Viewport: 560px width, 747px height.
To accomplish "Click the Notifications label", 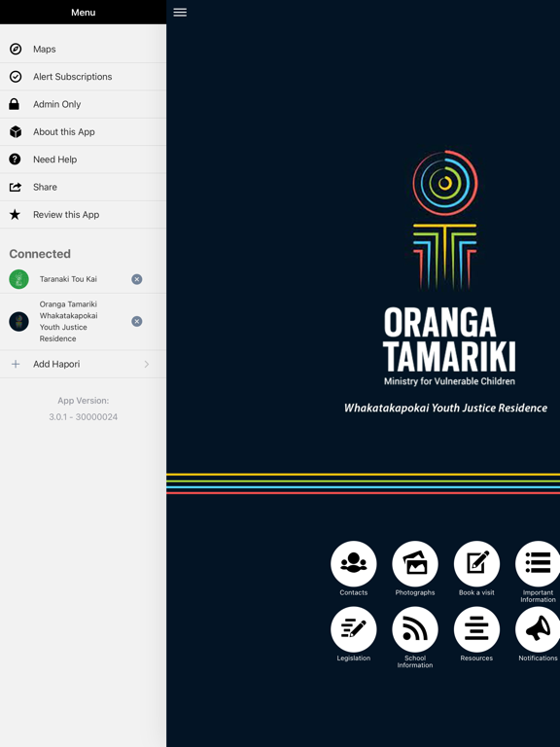I will point(538,658).
